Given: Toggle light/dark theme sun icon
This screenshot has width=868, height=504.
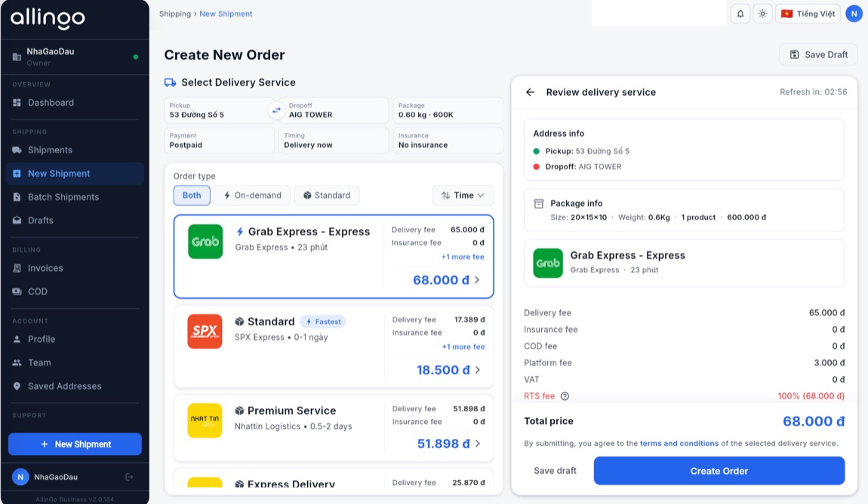Looking at the screenshot, I should click(763, 14).
